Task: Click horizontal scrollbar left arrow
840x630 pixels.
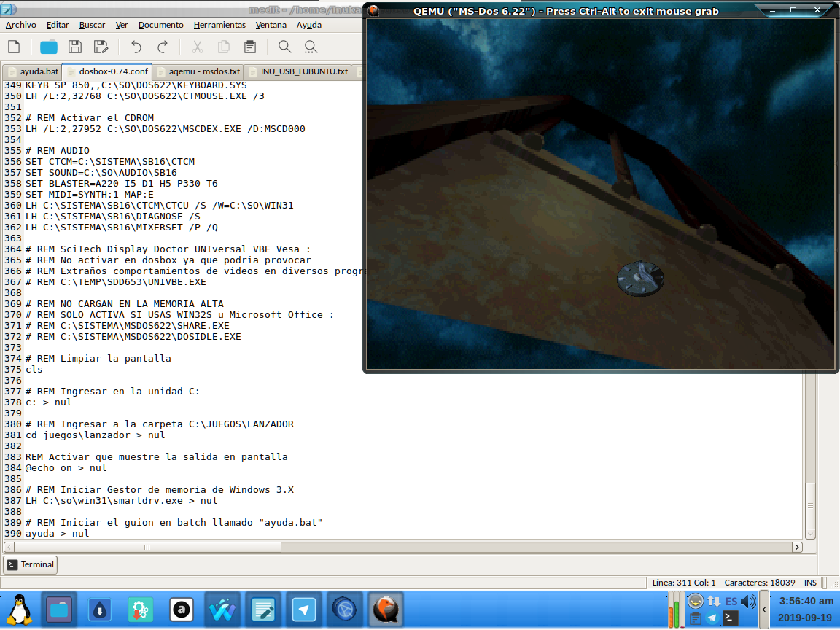Action: coord(9,547)
